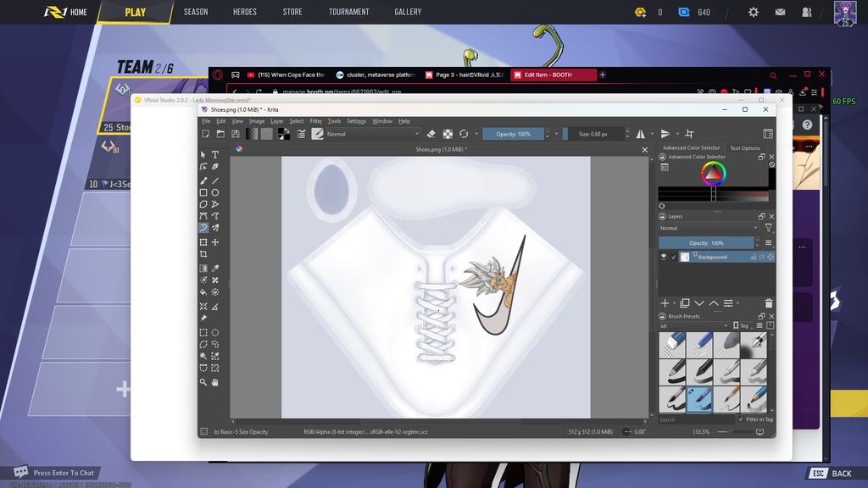Image resolution: width=868 pixels, height=488 pixels.
Task: Select the Multibrush tool
Action: pyautogui.click(x=215, y=228)
